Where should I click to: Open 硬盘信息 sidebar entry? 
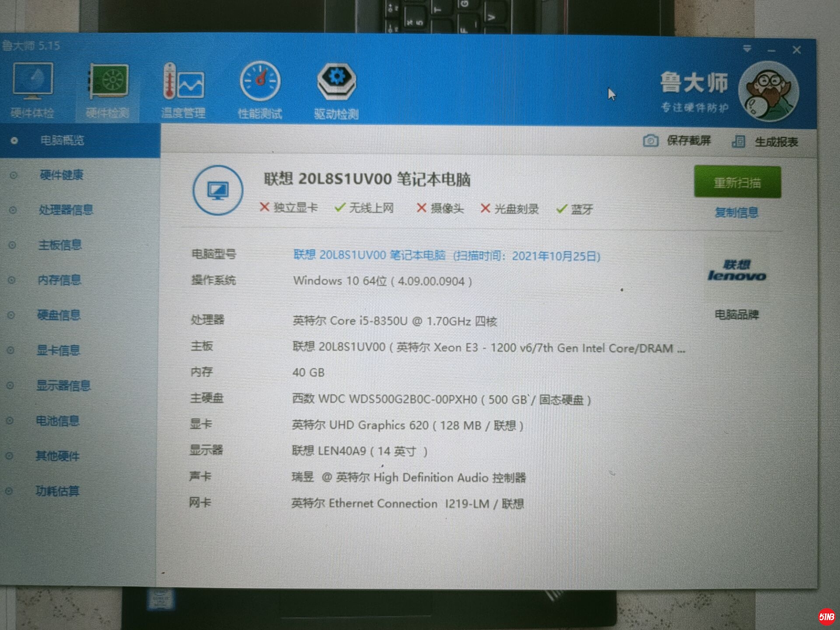point(59,315)
